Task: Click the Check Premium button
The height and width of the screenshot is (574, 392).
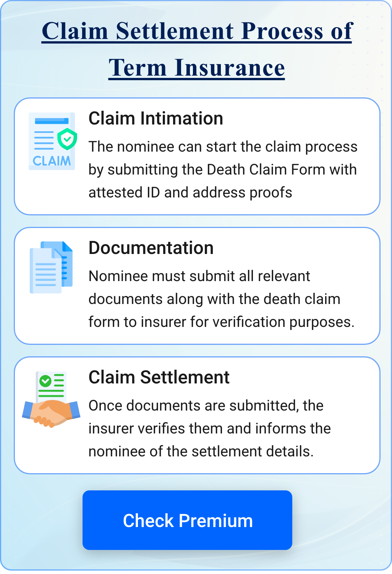Action: pyautogui.click(x=187, y=520)
